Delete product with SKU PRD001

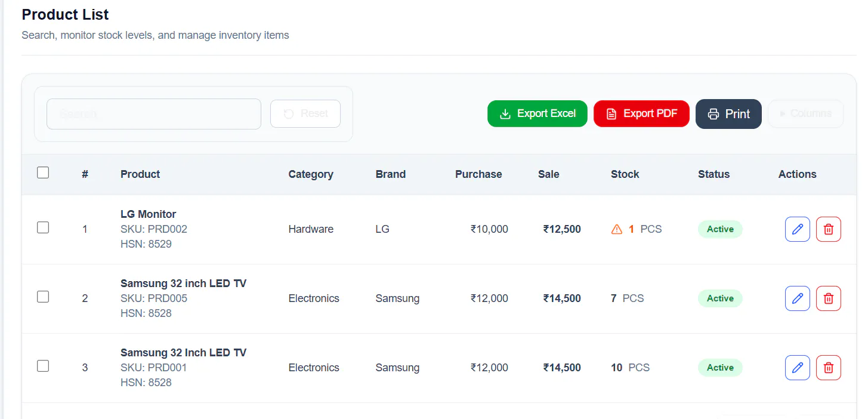828,368
